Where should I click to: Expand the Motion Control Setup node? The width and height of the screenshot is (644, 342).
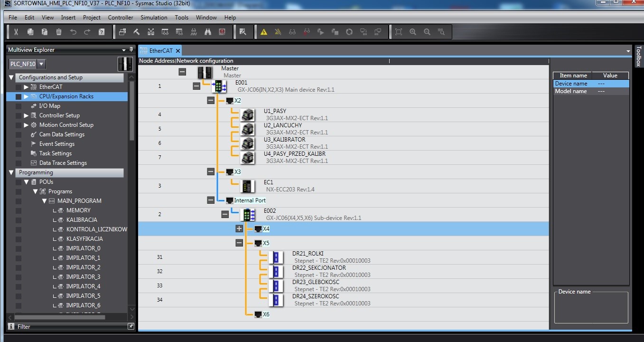(x=26, y=125)
